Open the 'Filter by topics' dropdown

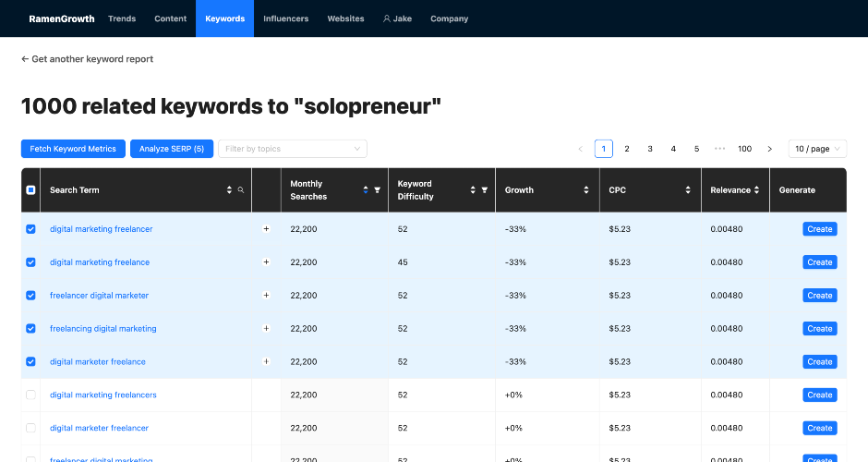(292, 149)
